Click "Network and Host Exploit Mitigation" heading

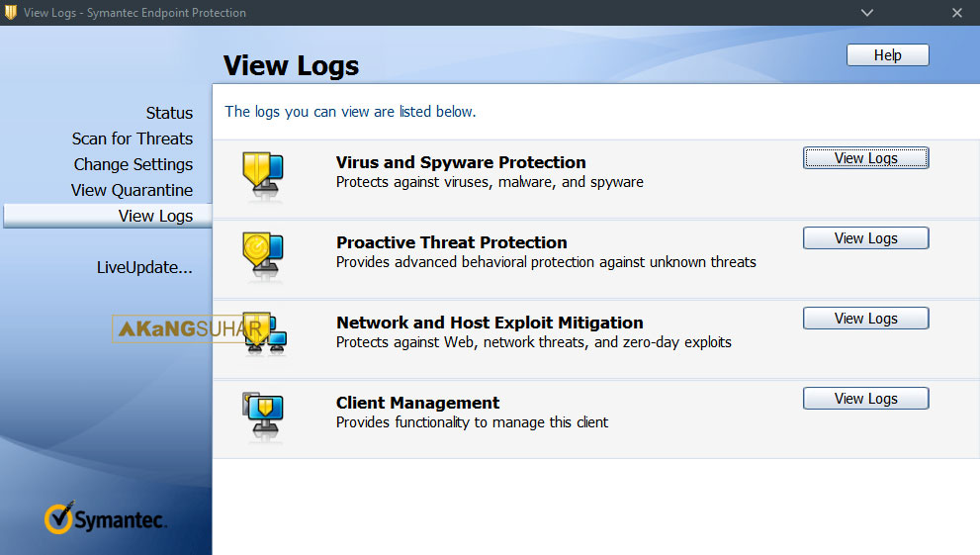[x=490, y=323]
